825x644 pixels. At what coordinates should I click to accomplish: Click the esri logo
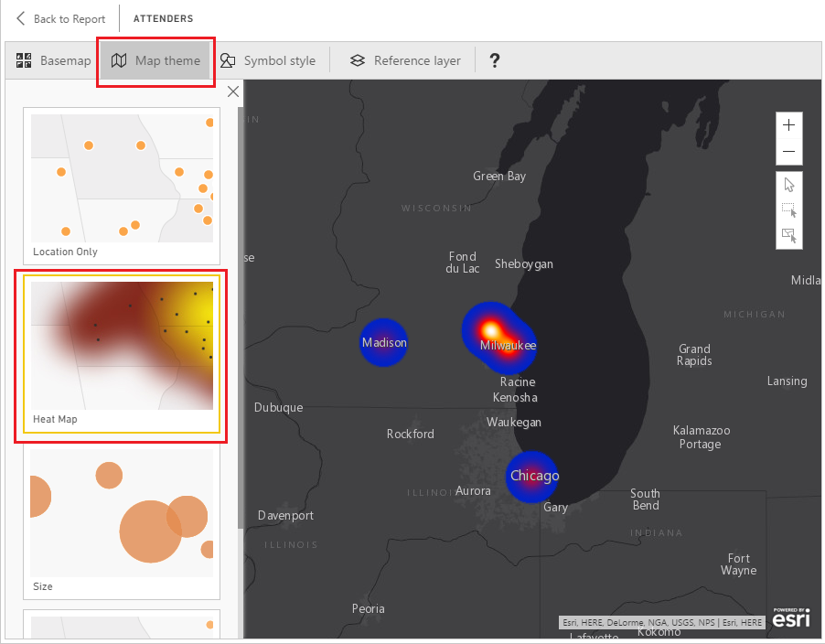pyautogui.click(x=791, y=617)
